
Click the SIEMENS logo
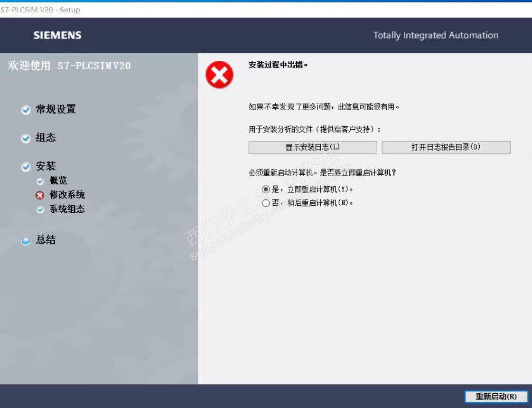coord(57,35)
